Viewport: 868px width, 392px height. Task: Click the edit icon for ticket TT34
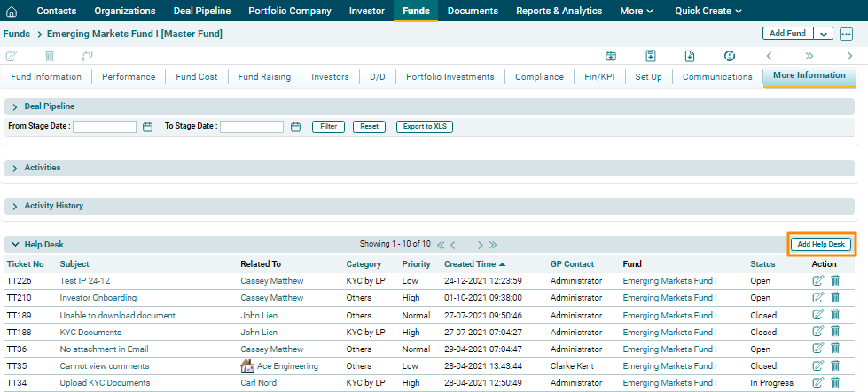click(x=817, y=383)
